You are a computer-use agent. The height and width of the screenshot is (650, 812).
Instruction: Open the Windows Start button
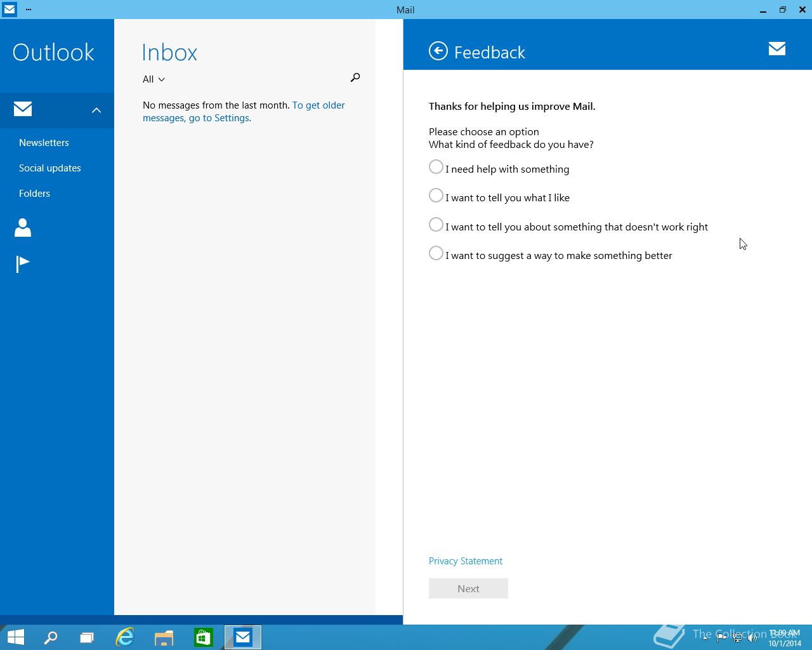15,637
